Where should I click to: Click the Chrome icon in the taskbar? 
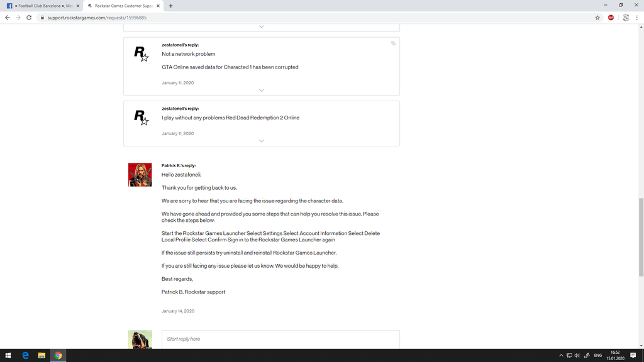[58, 356]
